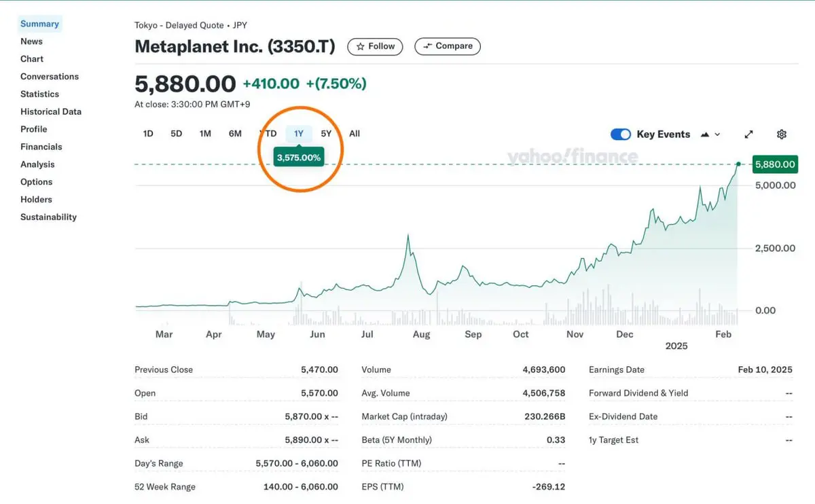815x504 pixels.
Task: Open the Sustainability sidebar link
Action: pos(48,217)
